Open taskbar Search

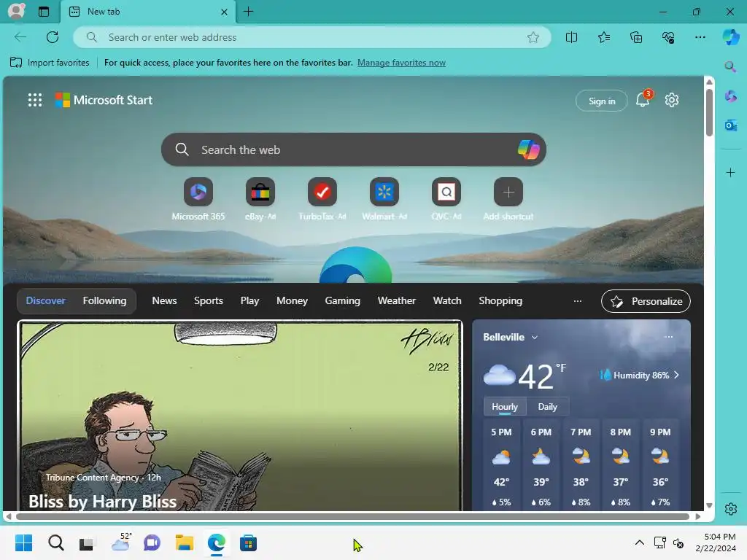55,542
